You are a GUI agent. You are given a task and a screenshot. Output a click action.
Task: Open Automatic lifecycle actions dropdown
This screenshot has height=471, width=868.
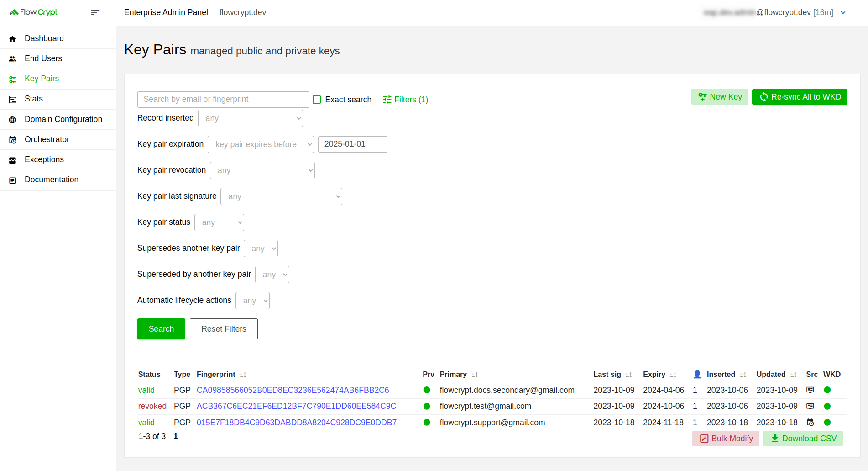tap(252, 301)
